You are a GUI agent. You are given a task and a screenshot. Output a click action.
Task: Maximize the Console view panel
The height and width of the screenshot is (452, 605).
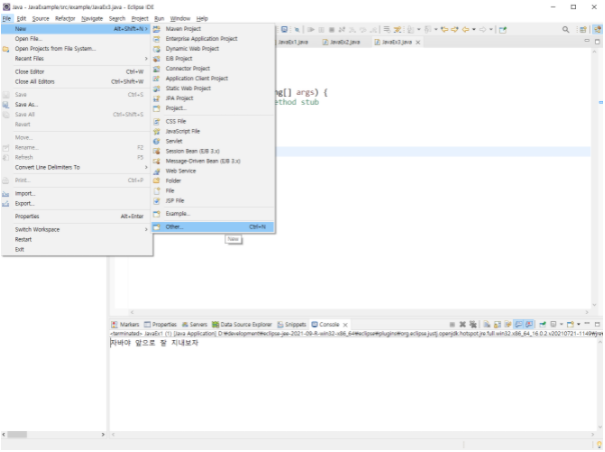click(598, 325)
